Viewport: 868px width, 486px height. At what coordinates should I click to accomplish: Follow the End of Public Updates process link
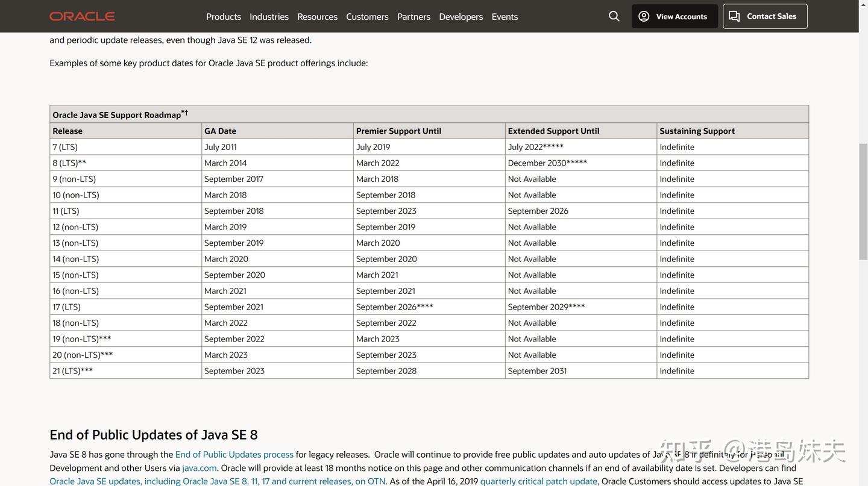point(234,454)
